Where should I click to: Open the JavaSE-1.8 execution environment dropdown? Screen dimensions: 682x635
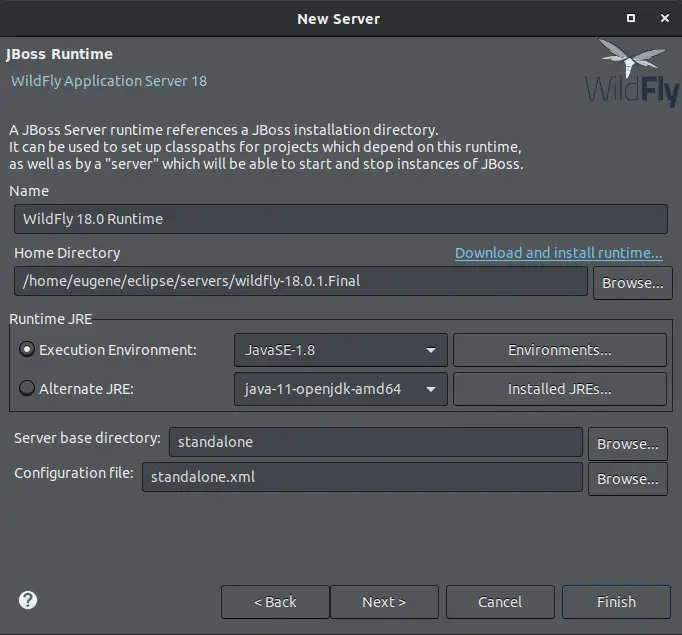(x=341, y=350)
